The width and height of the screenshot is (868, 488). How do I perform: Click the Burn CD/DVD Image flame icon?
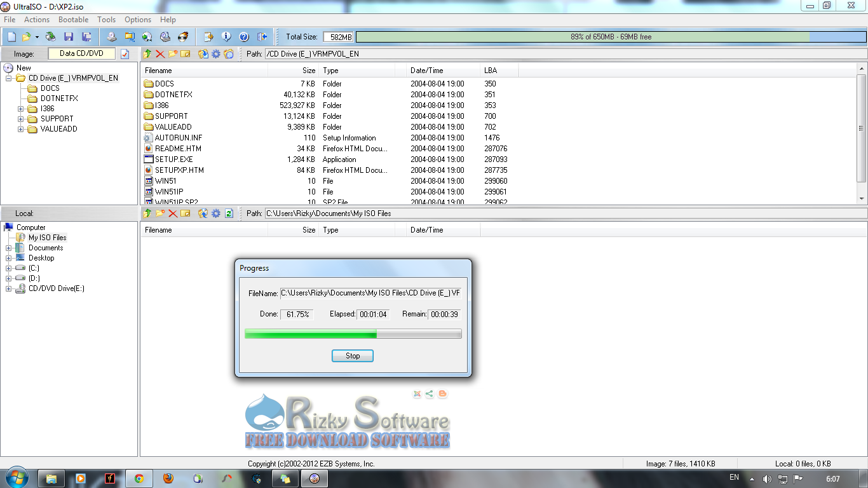click(183, 37)
